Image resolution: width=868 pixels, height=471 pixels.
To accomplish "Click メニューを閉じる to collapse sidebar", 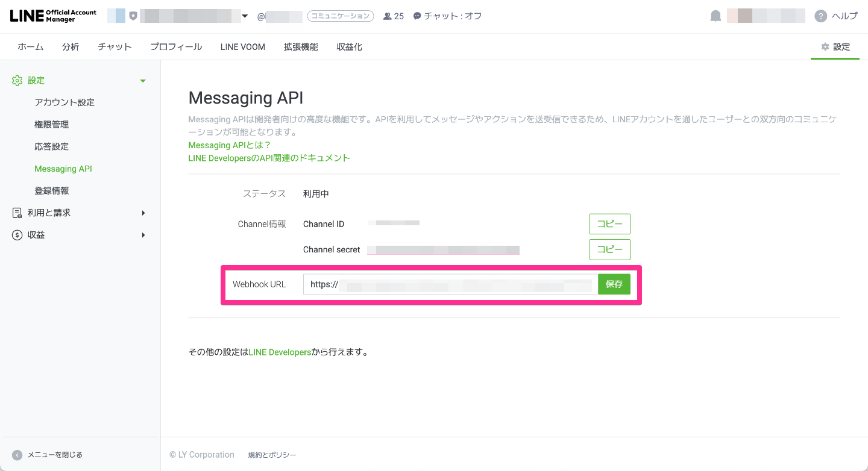I will (55, 455).
